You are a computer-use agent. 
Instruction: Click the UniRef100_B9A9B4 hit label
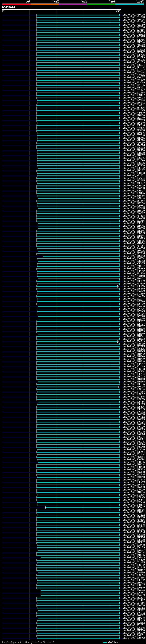[134, 605]
